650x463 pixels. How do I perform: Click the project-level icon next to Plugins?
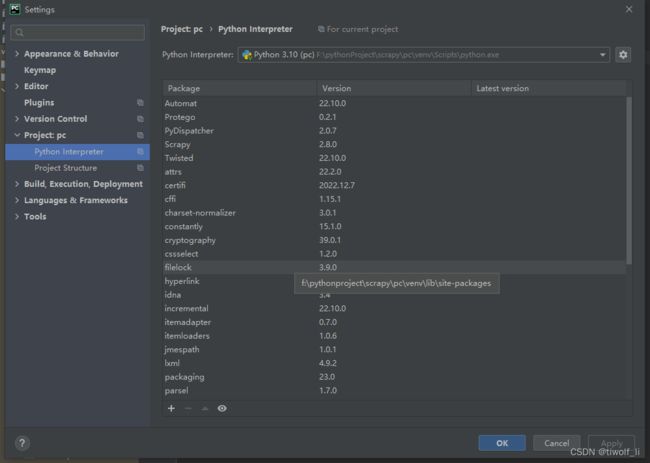(x=140, y=102)
